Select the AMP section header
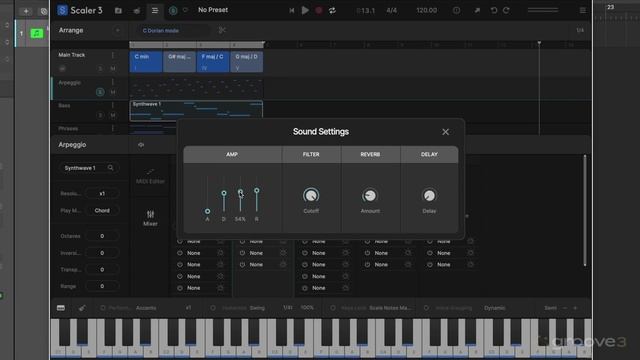Screen dimensions: 640x360 click(x=232, y=154)
